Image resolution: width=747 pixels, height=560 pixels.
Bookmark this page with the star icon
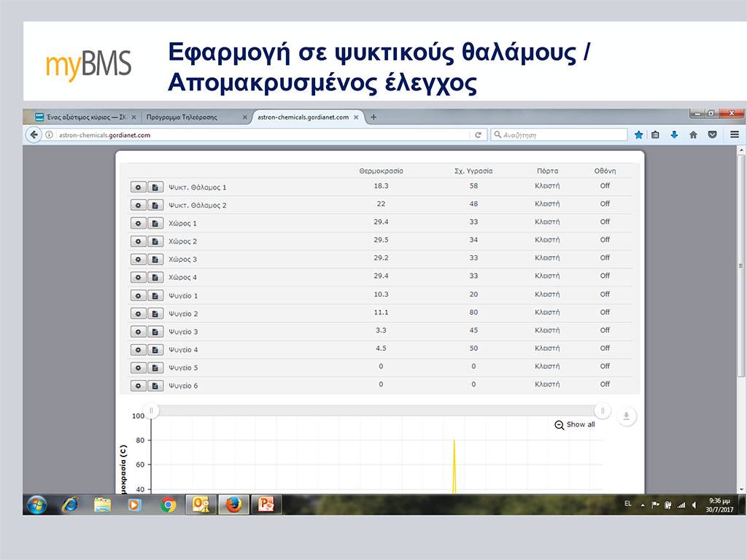pyautogui.click(x=639, y=135)
